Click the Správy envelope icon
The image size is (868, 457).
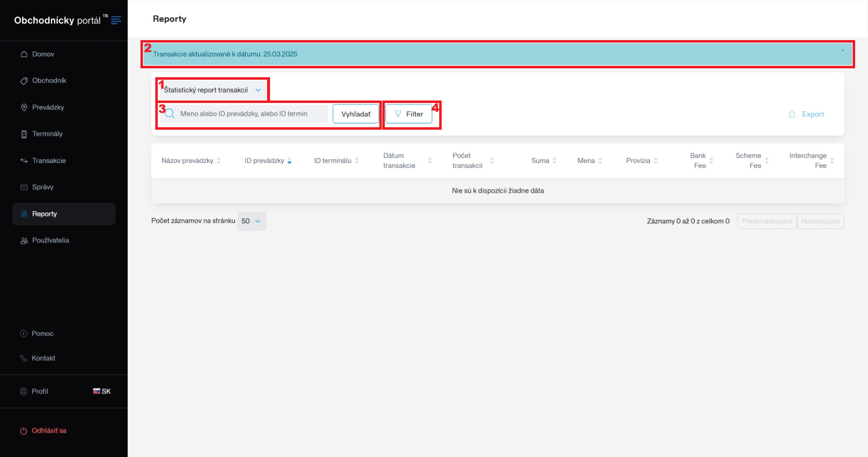[x=24, y=187]
